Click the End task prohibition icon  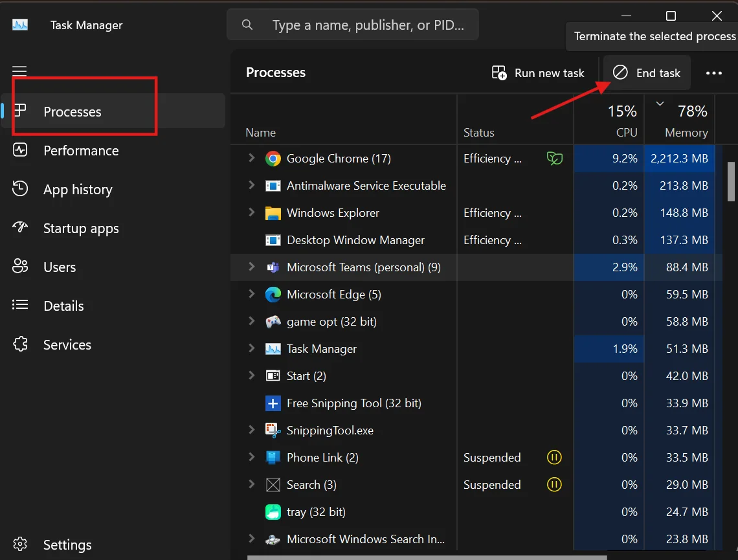pyautogui.click(x=620, y=73)
